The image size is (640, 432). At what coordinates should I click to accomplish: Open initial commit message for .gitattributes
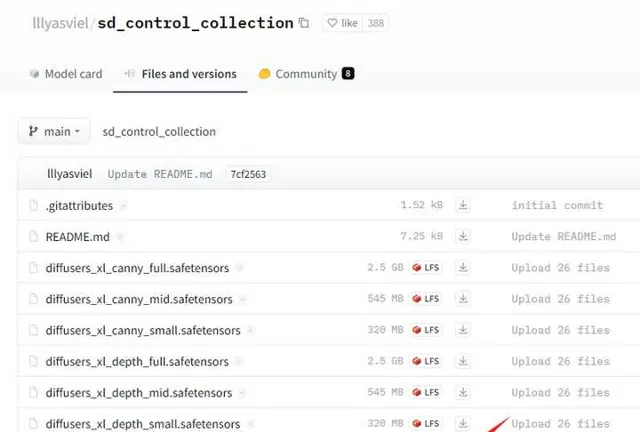tap(558, 205)
